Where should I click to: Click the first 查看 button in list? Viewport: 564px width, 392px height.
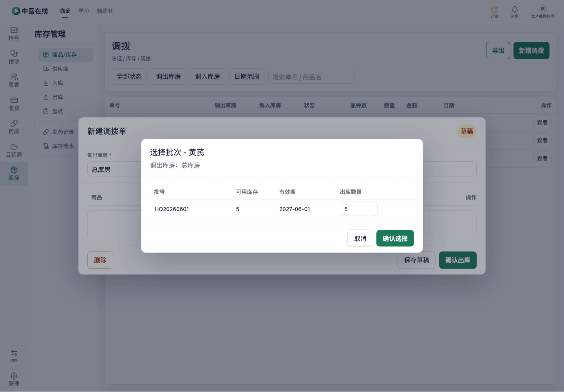click(542, 123)
